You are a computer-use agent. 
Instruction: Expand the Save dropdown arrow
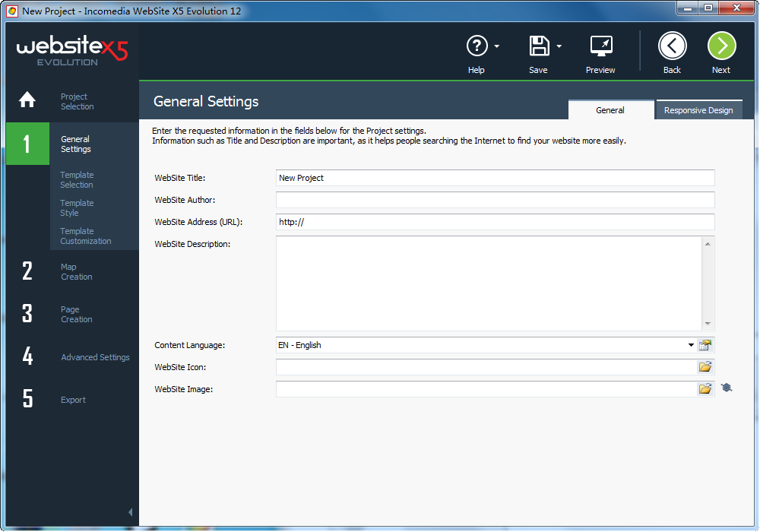pyautogui.click(x=559, y=46)
